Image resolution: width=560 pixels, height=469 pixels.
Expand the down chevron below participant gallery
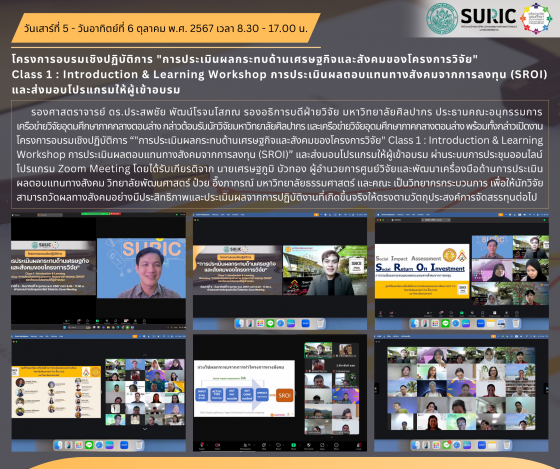[145, 429]
